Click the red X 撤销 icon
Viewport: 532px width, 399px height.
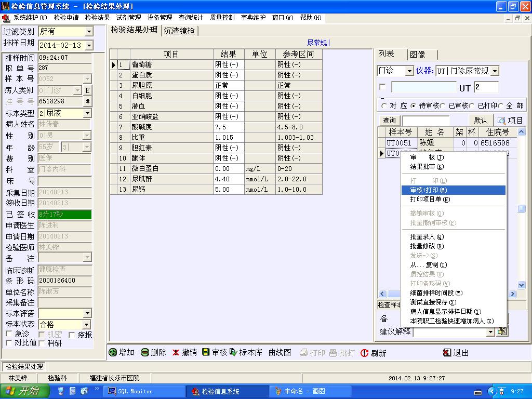click(x=176, y=353)
